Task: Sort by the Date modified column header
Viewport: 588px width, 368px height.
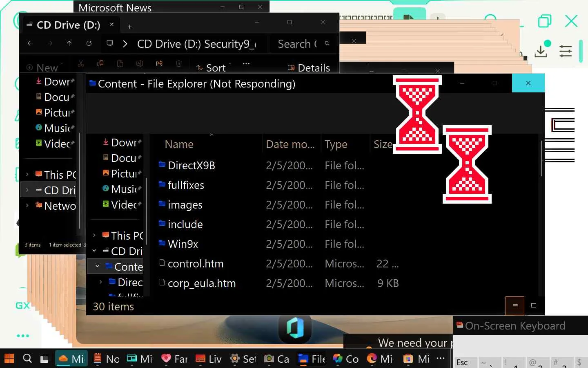Action: 290,144
